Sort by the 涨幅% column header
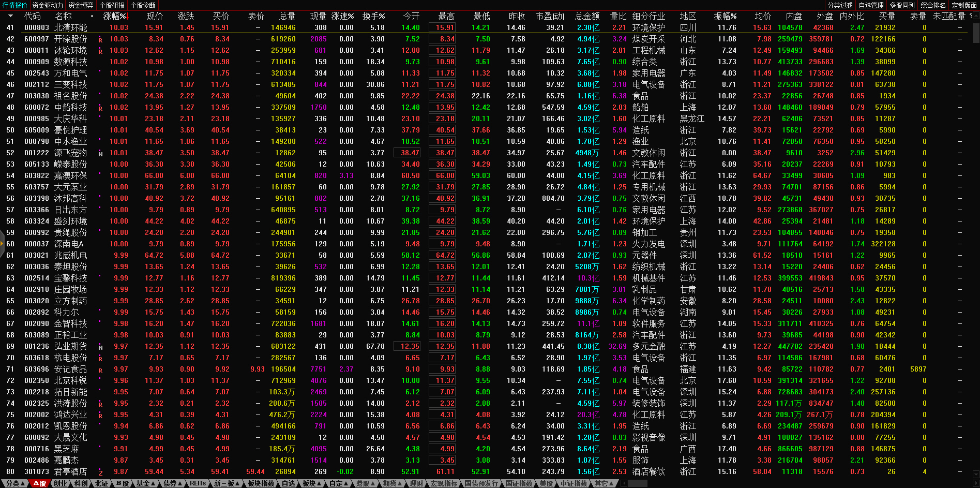 [115, 16]
